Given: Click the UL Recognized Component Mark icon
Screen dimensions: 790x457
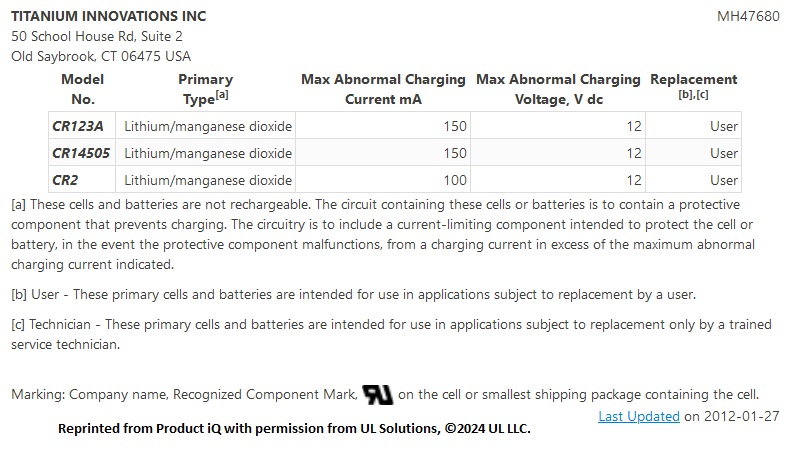Looking at the screenshot, I should point(377,395).
